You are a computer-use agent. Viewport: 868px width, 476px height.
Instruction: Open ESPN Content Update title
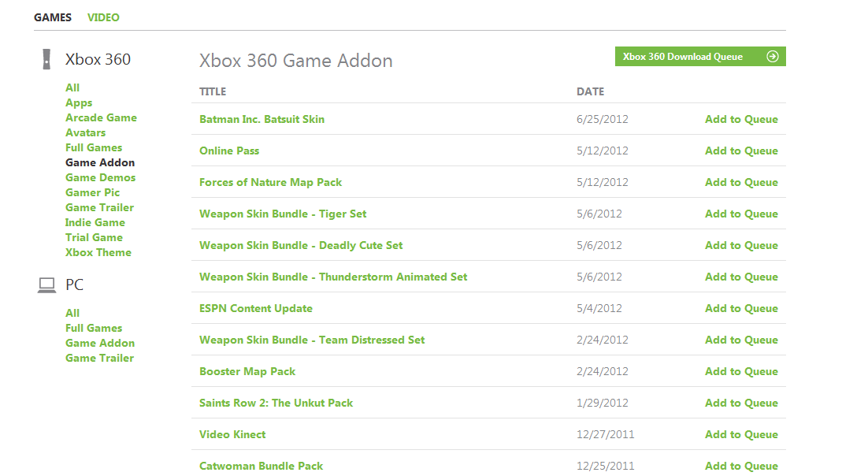click(x=256, y=309)
